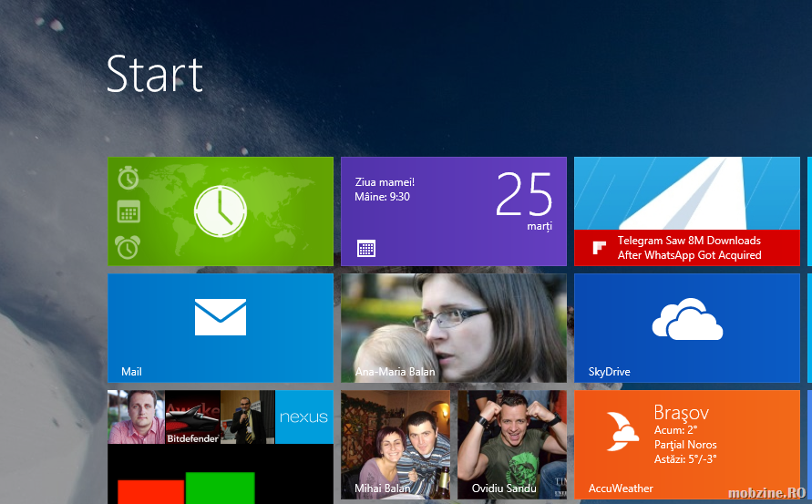Click the Mâine: 9:30 event time
The width and height of the screenshot is (812, 504).
(382, 197)
